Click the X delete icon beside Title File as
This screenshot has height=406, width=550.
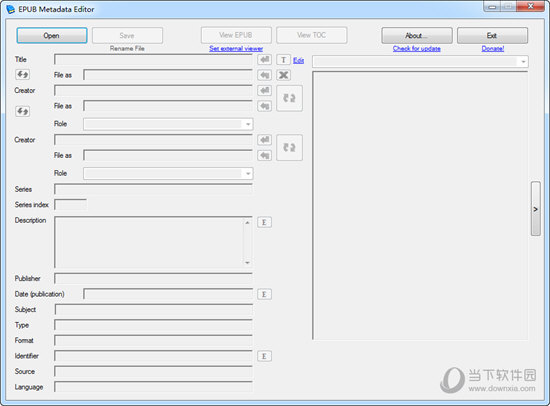click(283, 75)
